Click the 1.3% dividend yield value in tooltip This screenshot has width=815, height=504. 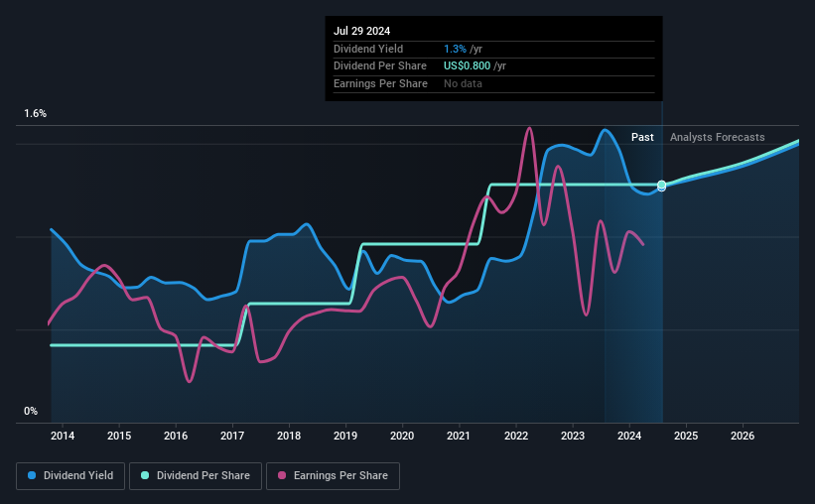pos(455,49)
